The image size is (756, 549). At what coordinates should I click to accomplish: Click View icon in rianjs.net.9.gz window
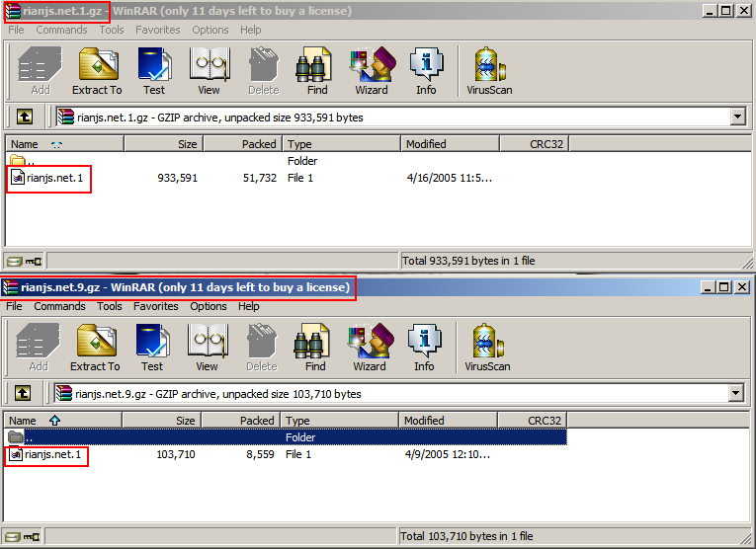tap(207, 348)
